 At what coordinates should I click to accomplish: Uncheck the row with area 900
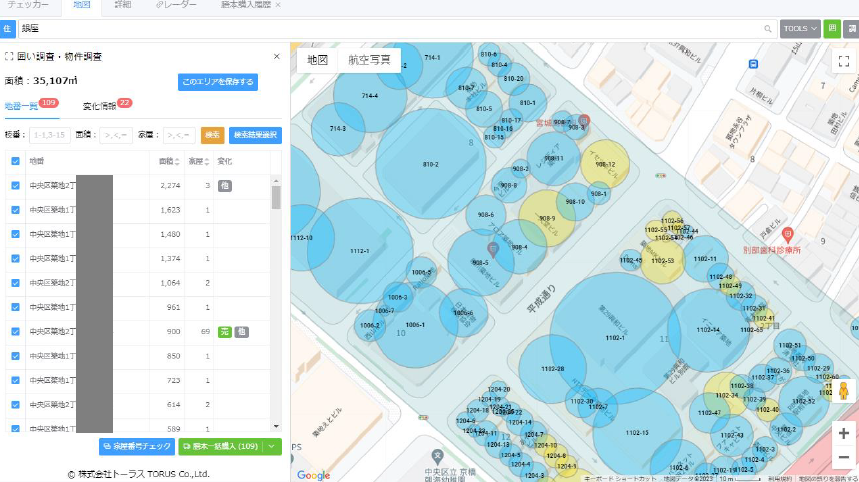(15, 331)
